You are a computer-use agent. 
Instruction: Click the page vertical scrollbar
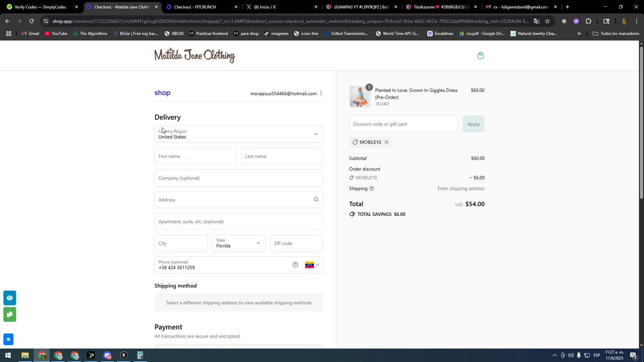[641, 122]
